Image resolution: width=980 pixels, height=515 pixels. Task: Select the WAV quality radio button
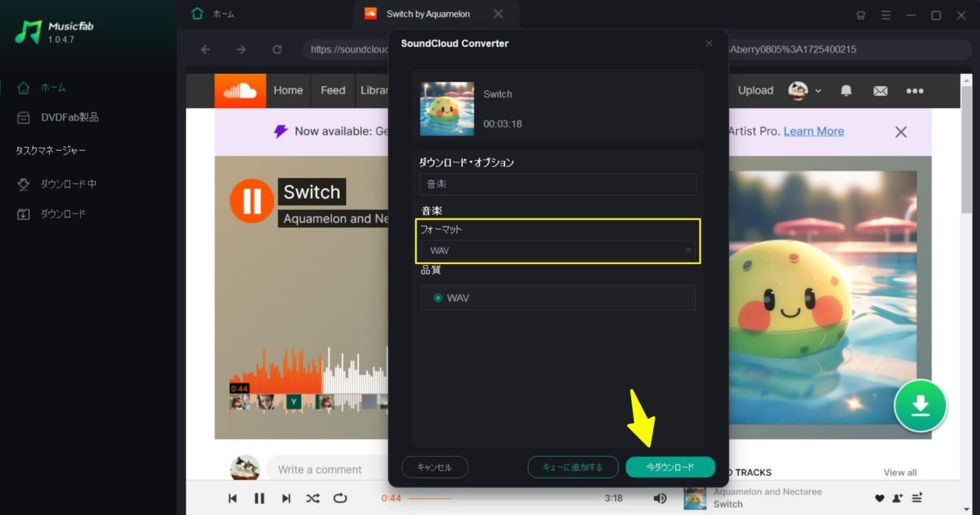point(438,298)
